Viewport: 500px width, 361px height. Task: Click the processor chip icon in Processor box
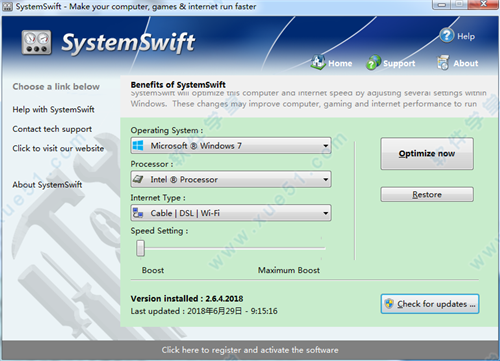point(138,179)
